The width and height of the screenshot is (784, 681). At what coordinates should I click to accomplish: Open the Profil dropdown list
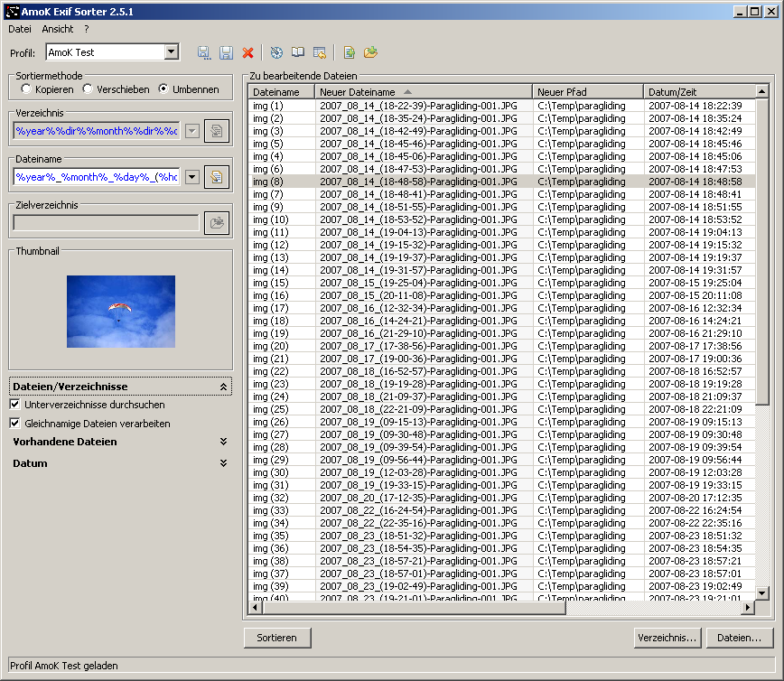point(172,52)
